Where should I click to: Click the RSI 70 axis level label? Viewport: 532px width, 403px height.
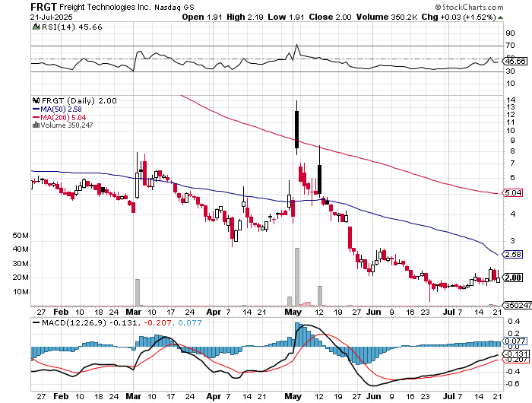coord(510,46)
